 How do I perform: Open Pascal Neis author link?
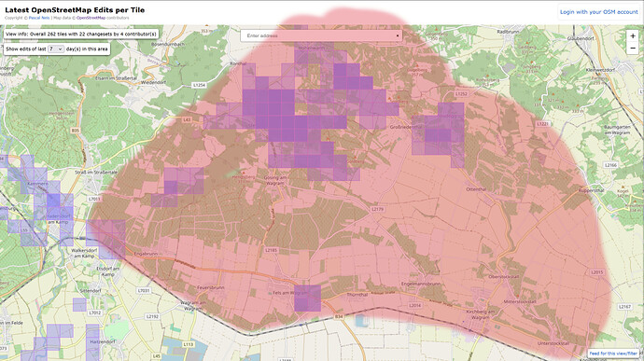click(39, 18)
